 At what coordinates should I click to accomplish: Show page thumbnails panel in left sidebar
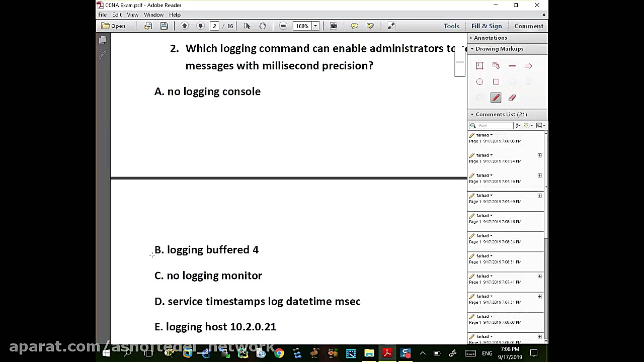tap(103, 40)
